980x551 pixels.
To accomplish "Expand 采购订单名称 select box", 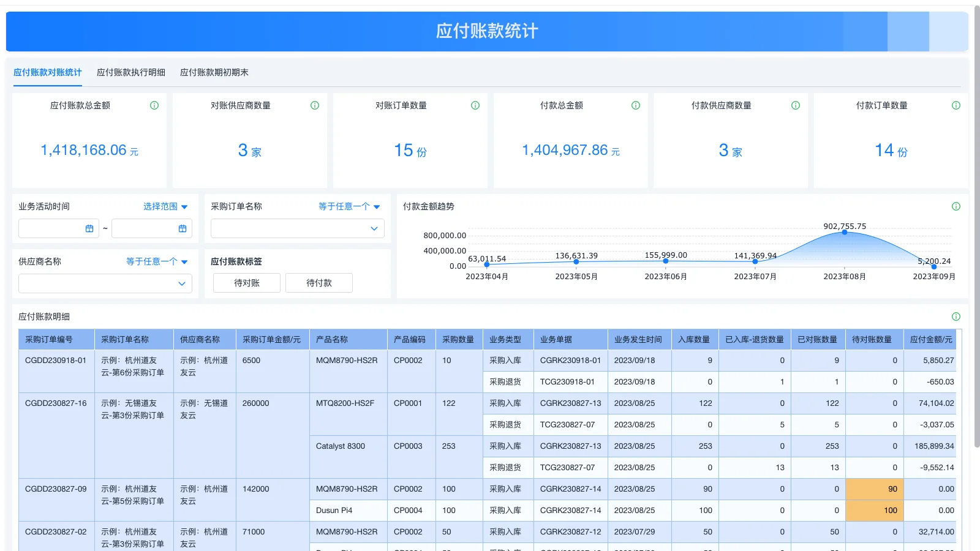I will (x=298, y=228).
